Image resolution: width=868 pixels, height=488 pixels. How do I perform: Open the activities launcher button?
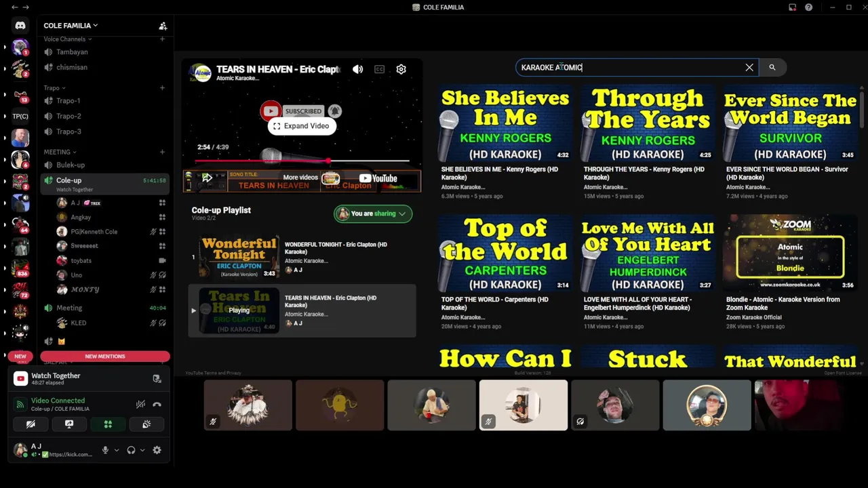click(108, 424)
